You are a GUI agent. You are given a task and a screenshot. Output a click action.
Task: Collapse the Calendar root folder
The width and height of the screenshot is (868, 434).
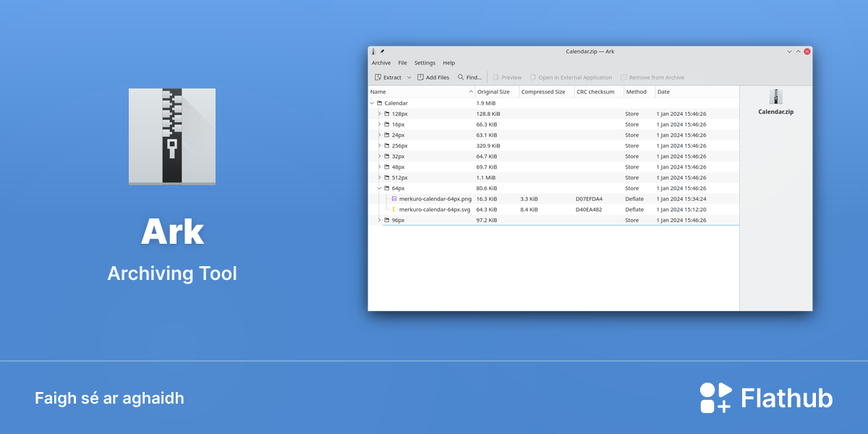(x=372, y=103)
